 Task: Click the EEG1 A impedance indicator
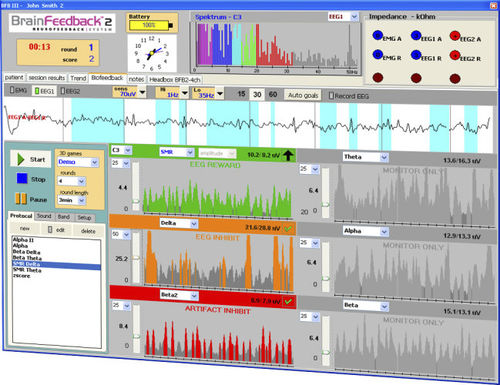pyautogui.click(x=416, y=35)
